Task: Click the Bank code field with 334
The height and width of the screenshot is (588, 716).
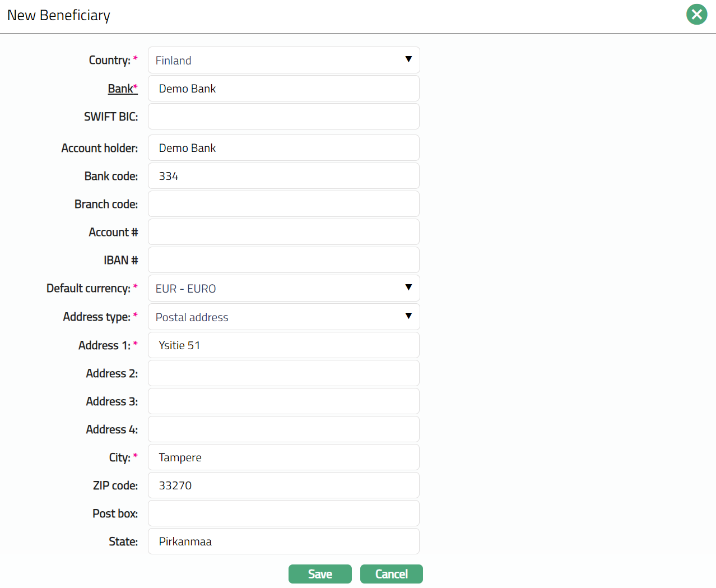Action: [283, 176]
